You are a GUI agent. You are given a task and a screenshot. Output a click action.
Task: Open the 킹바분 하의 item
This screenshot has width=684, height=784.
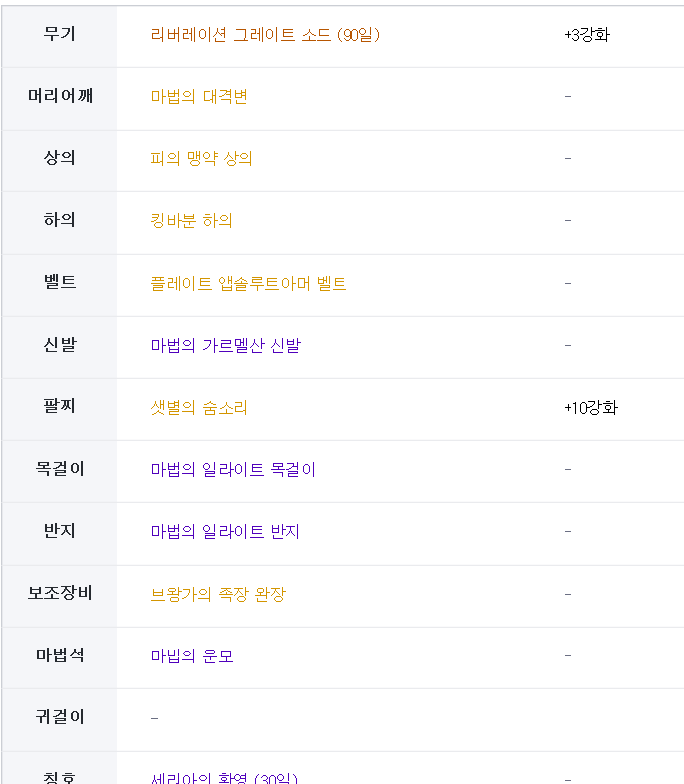tap(191, 221)
